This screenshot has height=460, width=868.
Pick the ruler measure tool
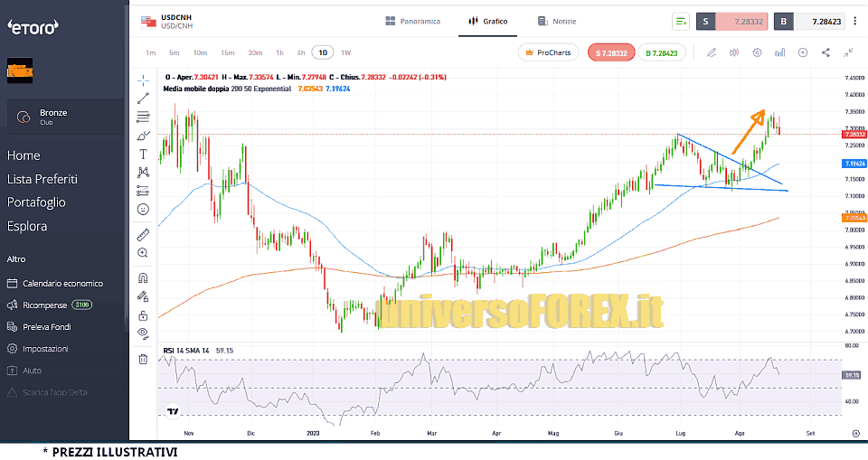tap(143, 234)
